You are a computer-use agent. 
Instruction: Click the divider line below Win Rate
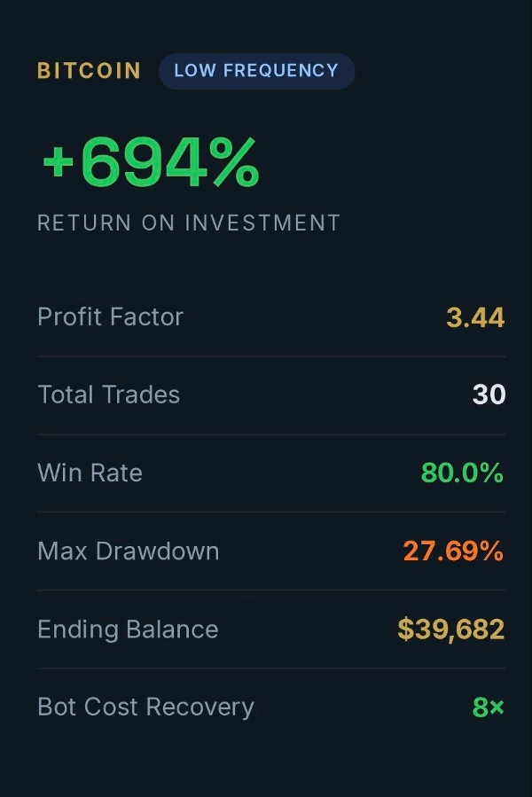click(x=271, y=512)
